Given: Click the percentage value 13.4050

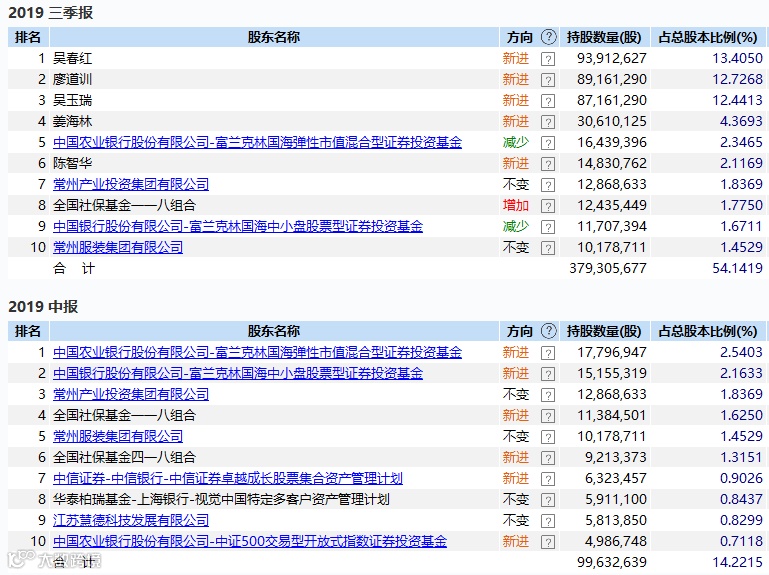Looking at the screenshot, I should (737, 58).
